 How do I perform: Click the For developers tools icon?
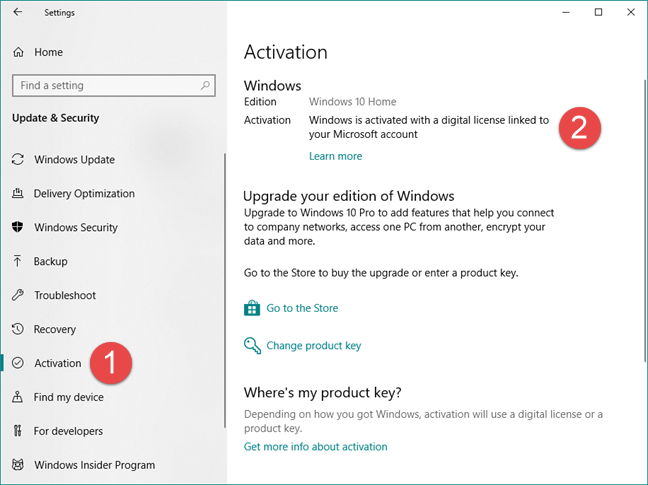tap(17, 431)
